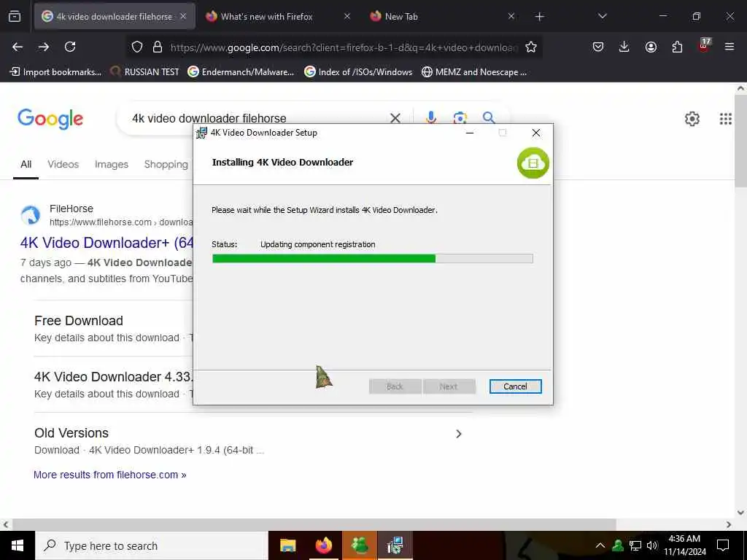Click the Google search magnifier icon

(489, 117)
